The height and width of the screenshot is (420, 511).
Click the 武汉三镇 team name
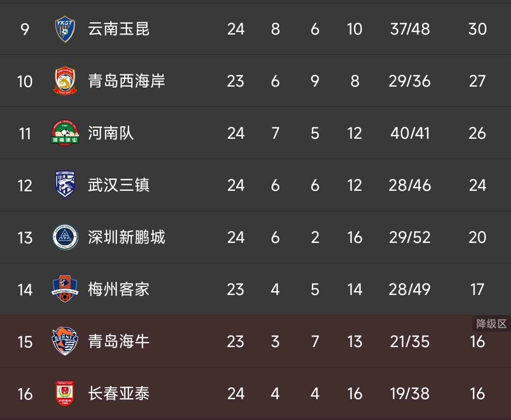click(119, 185)
